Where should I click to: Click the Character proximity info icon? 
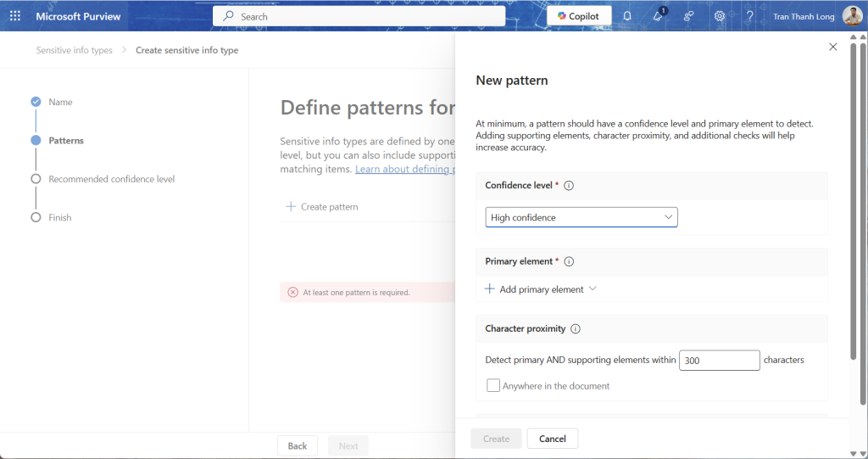tap(576, 329)
